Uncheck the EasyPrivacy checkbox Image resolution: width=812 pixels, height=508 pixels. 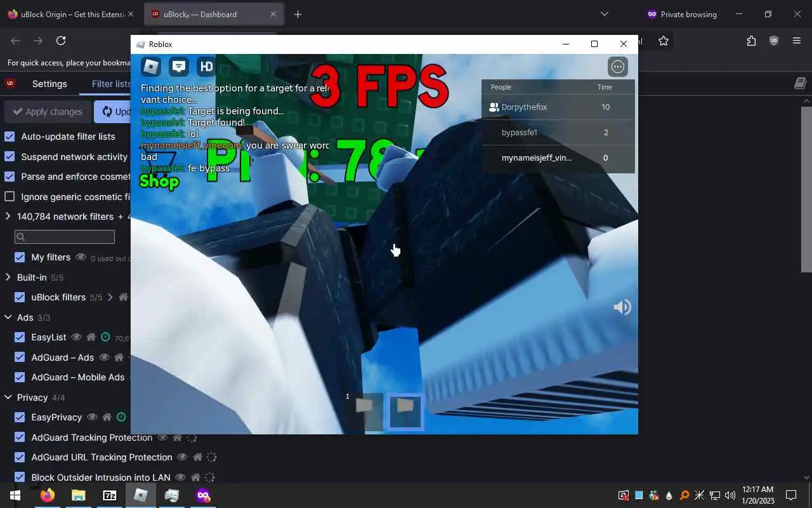point(20,417)
